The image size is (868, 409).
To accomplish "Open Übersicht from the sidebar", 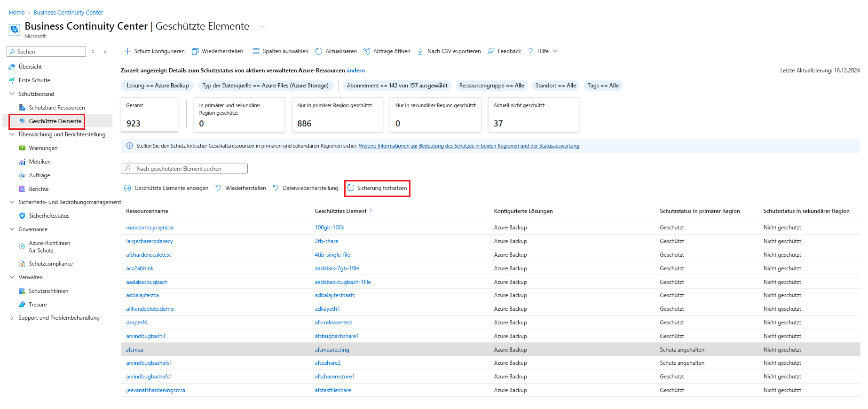I will click(x=30, y=67).
